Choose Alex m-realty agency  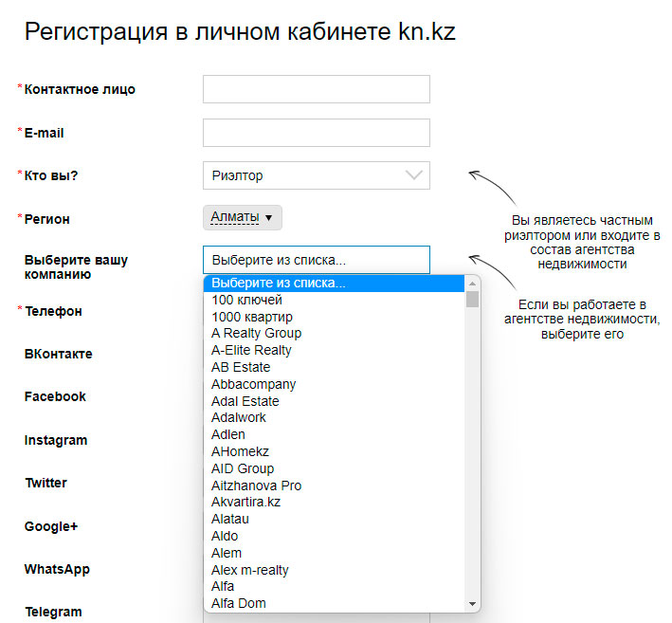click(x=250, y=570)
